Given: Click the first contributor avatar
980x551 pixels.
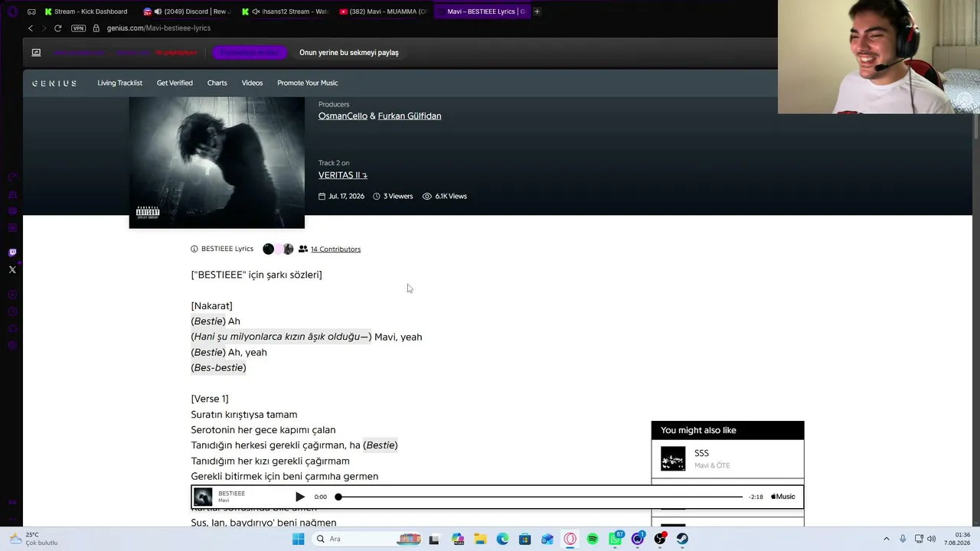Looking at the screenshot, I should pos(268,249).
